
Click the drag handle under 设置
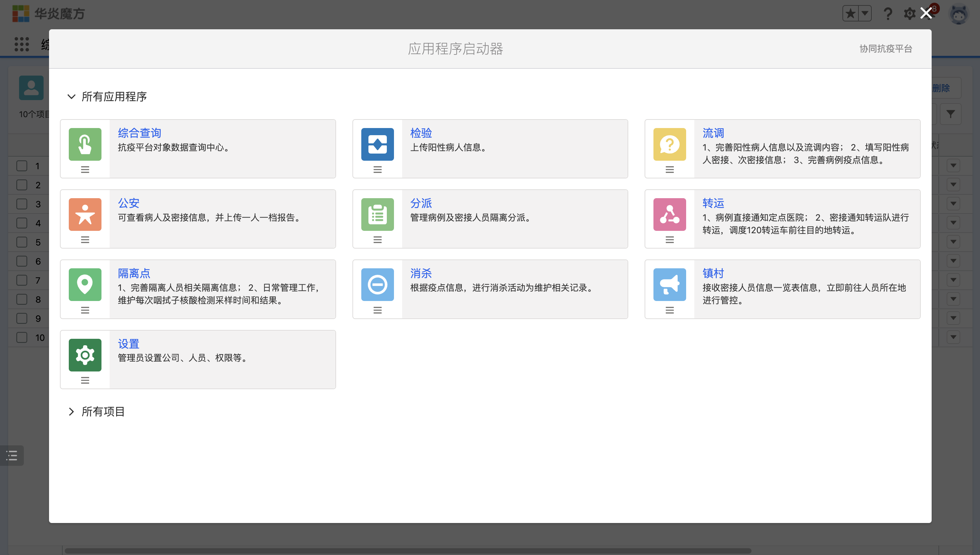coord(85,380)
